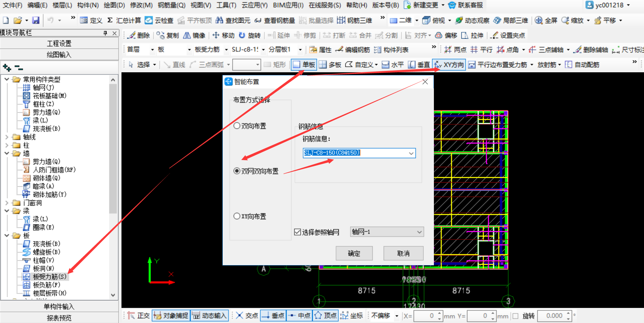This screenshot has width=644, height=323.
Task: Click 查找图元 binoculars icon
Action: (x=219, y=20)
